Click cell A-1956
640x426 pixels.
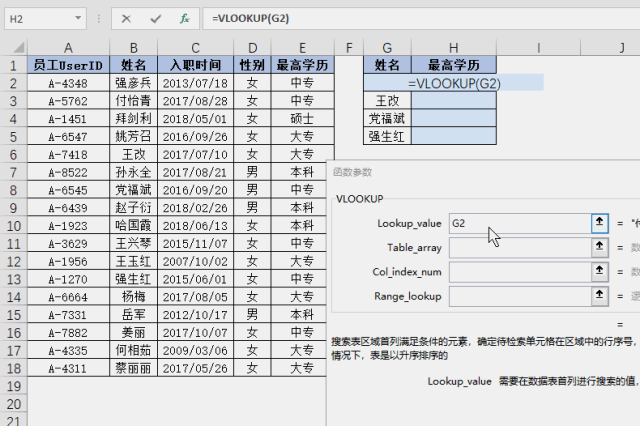[x=68, y=261]
